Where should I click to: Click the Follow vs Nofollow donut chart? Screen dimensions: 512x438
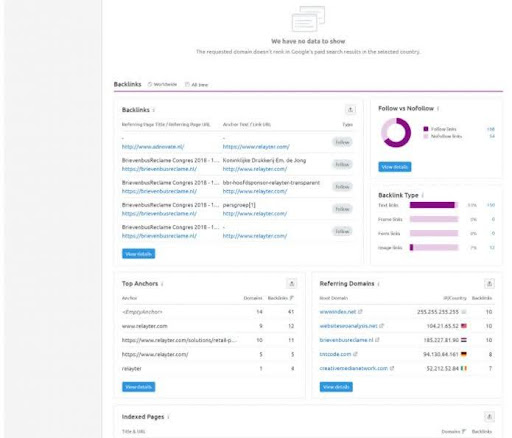tap(396, 132)
